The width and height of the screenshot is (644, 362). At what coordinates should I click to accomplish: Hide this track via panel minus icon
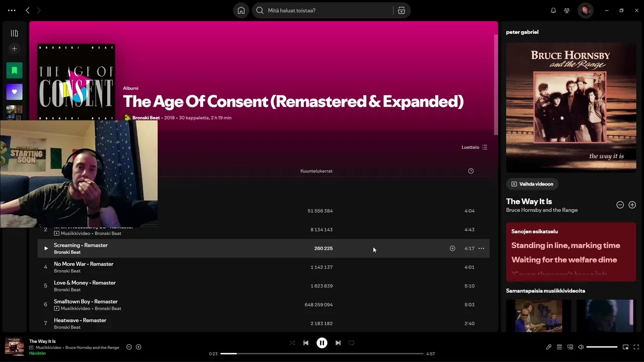pos(620,205)
